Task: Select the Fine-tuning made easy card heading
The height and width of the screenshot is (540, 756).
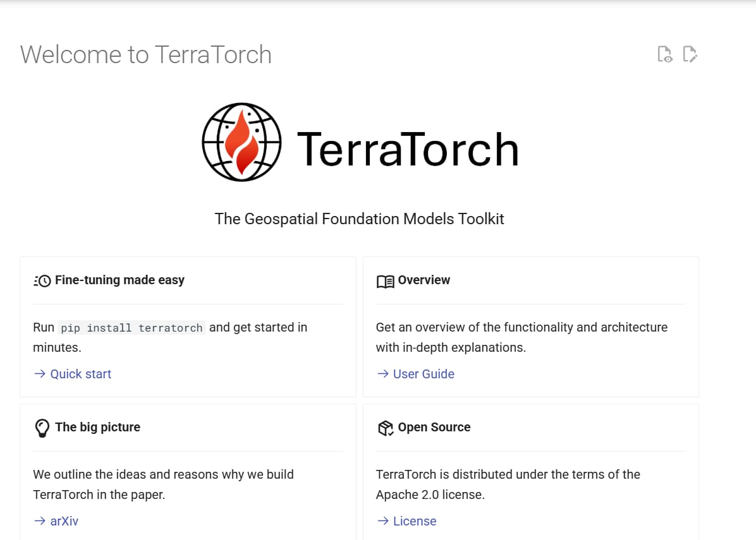Action: click(119, 280)
